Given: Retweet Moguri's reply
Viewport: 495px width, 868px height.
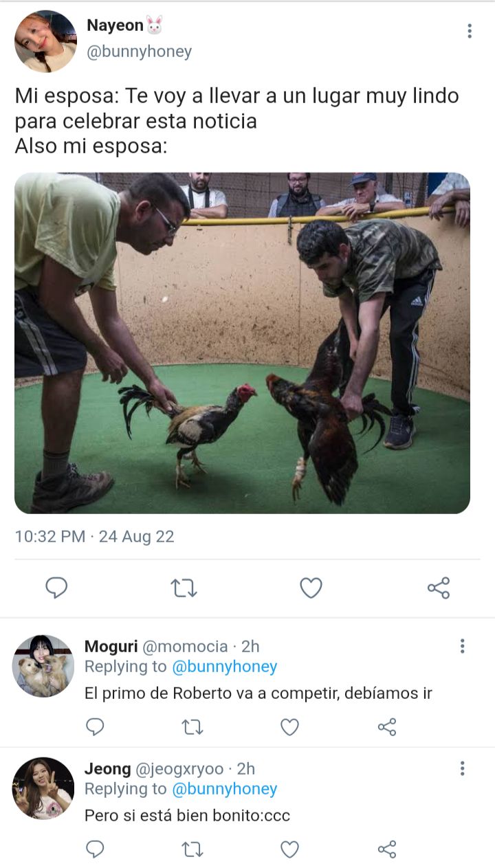Looking at the screenshot, I should pos(192,726).
